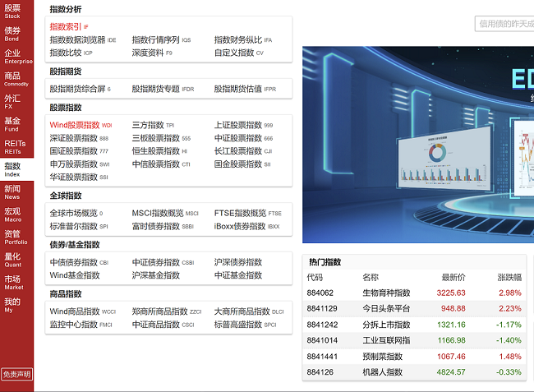Open MSCI指数概览 link
534x392 pixels.
(165, 213)
